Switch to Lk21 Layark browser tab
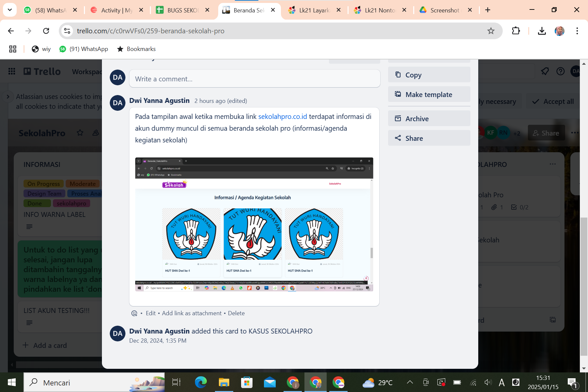 (314, 10)
